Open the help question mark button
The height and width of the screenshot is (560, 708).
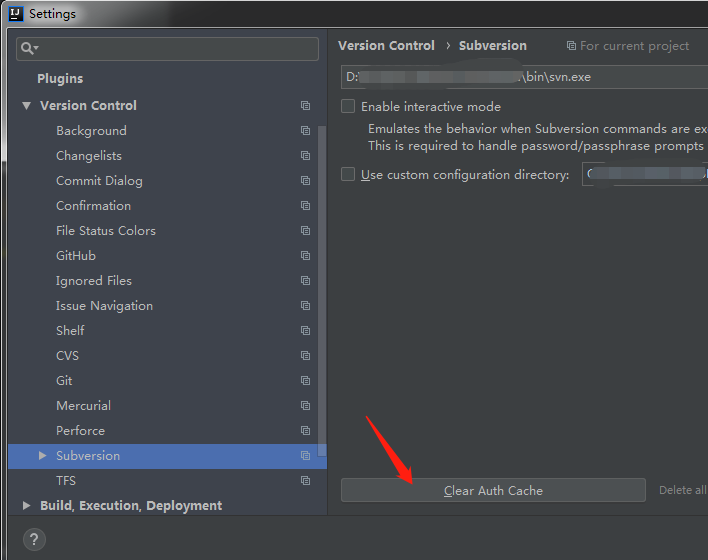[34, 539]
